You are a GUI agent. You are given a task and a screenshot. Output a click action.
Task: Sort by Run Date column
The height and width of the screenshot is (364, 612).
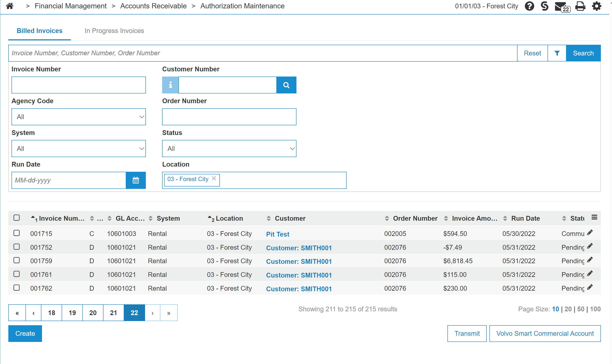(x=521, y=218)
